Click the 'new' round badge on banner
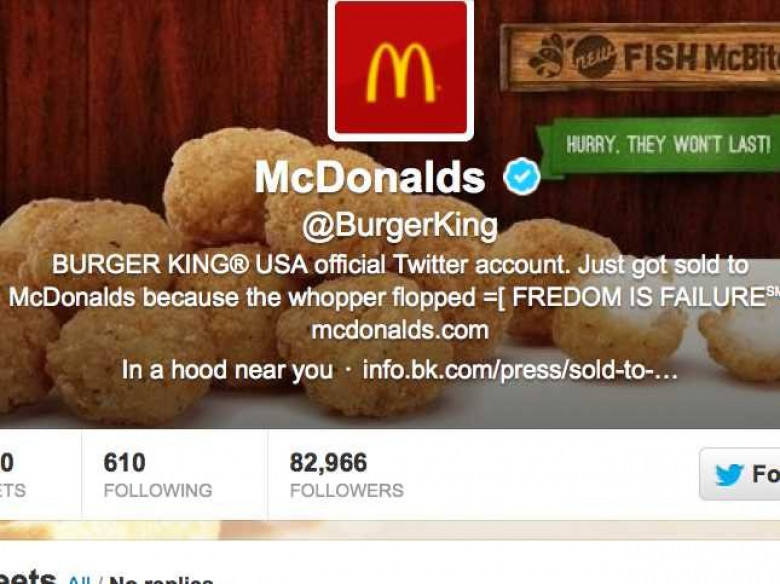 tap(594, 57)
